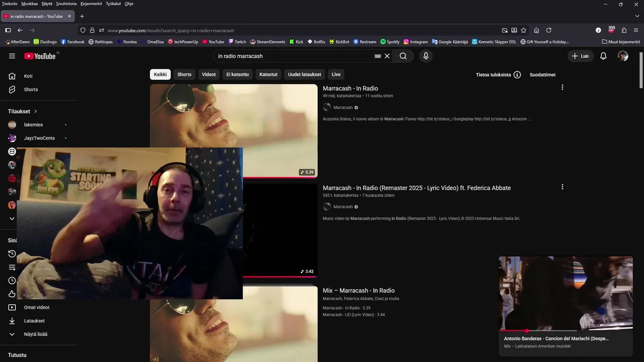Click the browser home icon
The width and height of the screenshot is (644, 362).
click(x=536, y=30)
